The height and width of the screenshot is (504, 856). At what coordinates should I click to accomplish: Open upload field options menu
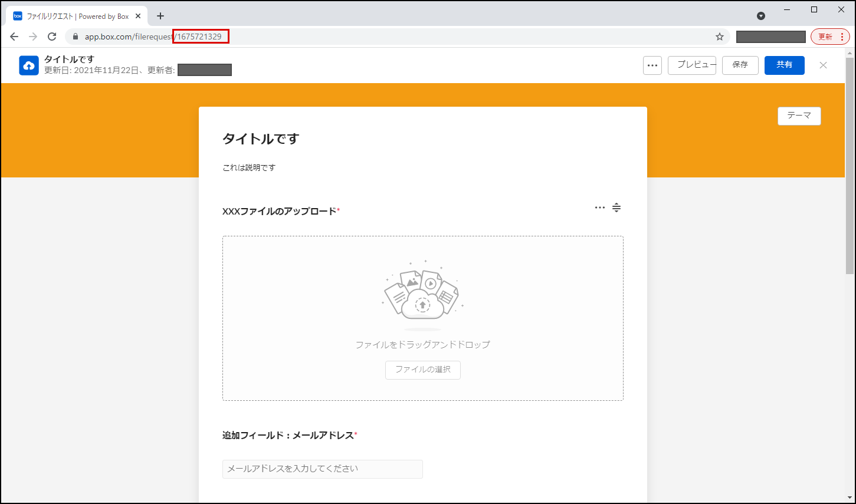600,207
